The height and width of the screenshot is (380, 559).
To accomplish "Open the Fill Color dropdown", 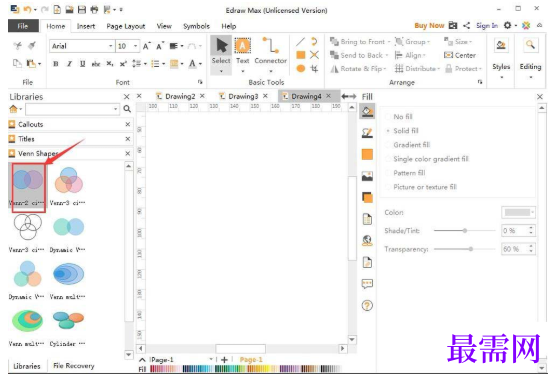I will coord(518,212).
